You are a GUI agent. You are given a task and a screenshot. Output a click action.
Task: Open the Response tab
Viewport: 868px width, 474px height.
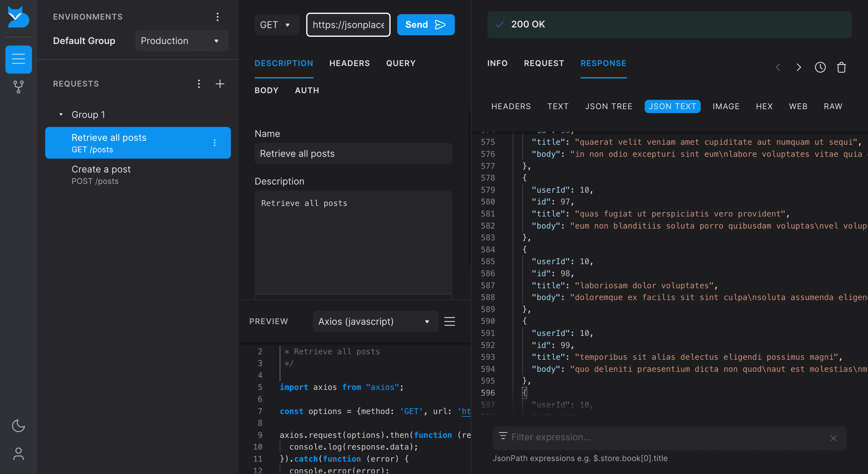(x=603, y=63)
